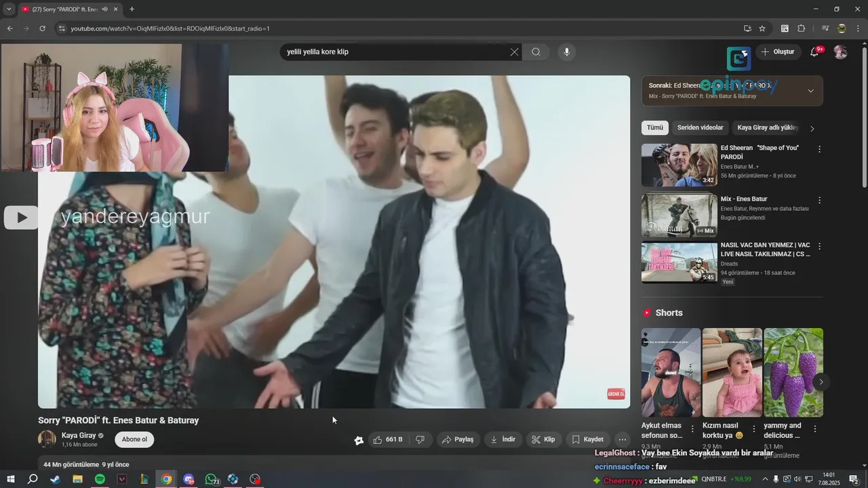868x488 pixels.
Task: Click Klip clip button
Action: click(543, 440)
